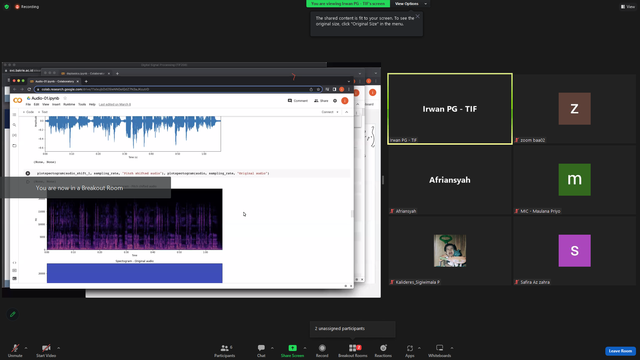Select the Kalideres participant tile with photo
Viewport: 640px width, 360px height.
450,251
